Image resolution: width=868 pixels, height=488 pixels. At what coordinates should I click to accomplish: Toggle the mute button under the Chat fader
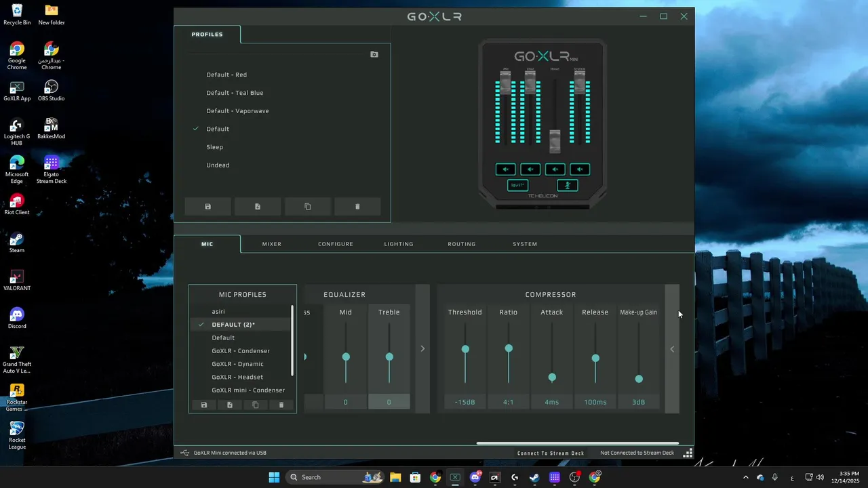click(530, 169)
